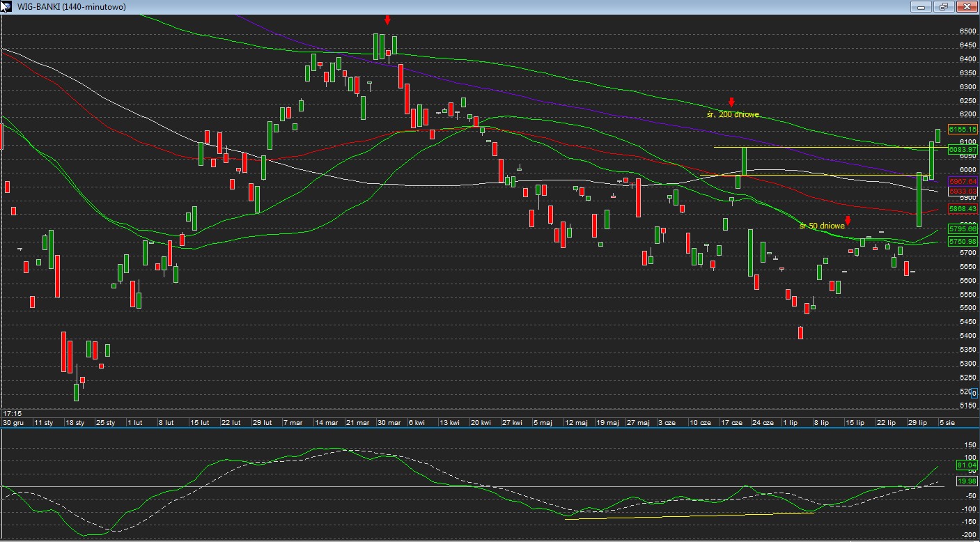Click the '30 mar' date on time axis
This screenshot has width=980, height=542.
click(x=389, y=422)
